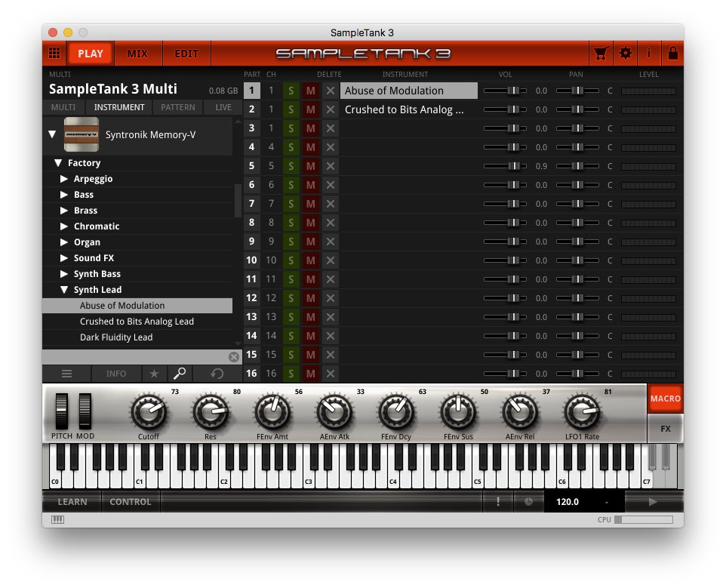Solo part 12

pyautogui.click(x=291, y=298)
